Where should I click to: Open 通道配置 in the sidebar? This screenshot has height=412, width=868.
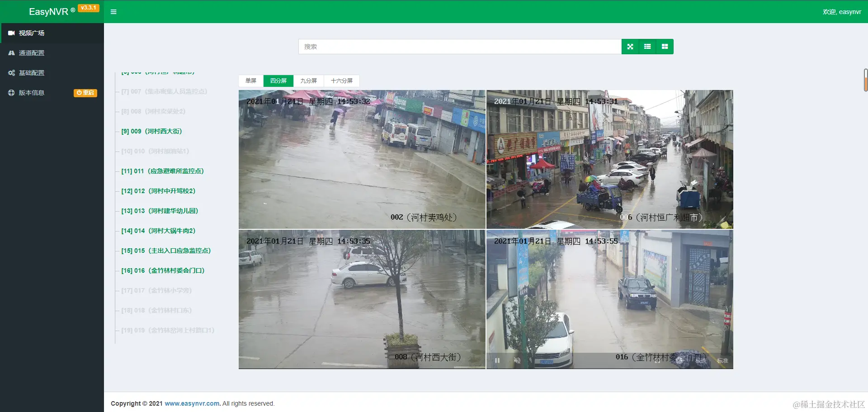click(x=52, y=53)
